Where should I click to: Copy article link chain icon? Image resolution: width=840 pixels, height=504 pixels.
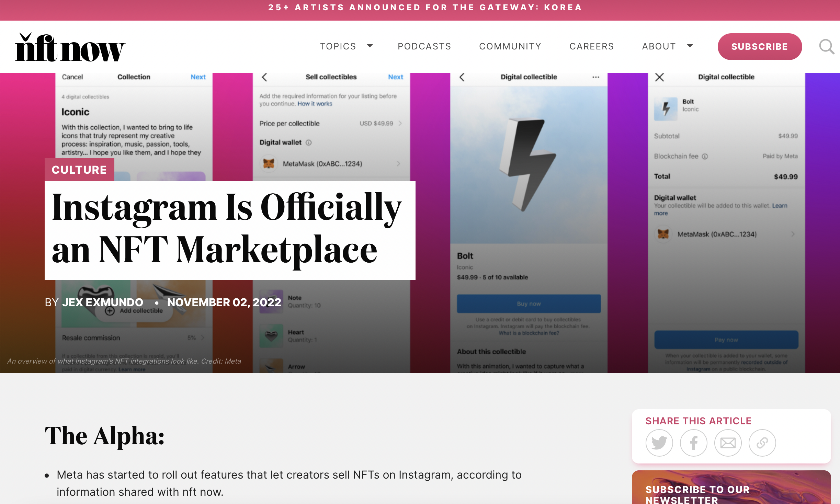762,443
